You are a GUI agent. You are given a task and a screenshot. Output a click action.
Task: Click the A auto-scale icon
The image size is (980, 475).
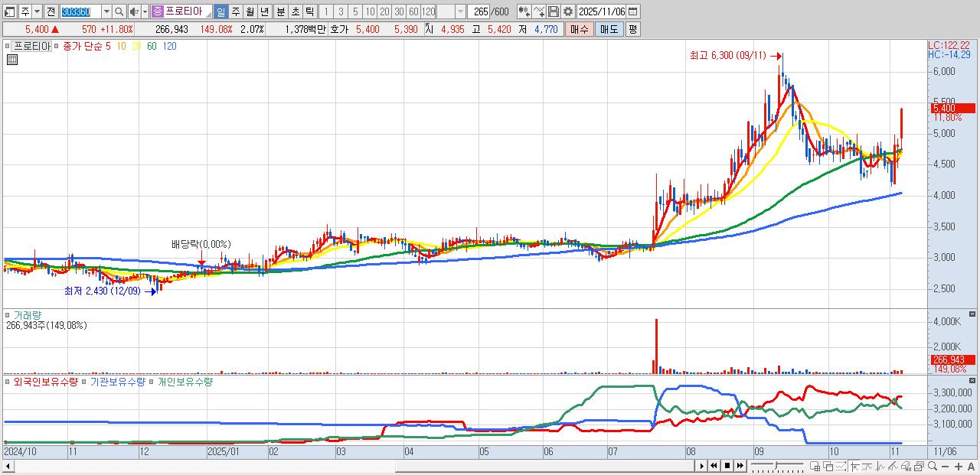[x=971, y=467]
